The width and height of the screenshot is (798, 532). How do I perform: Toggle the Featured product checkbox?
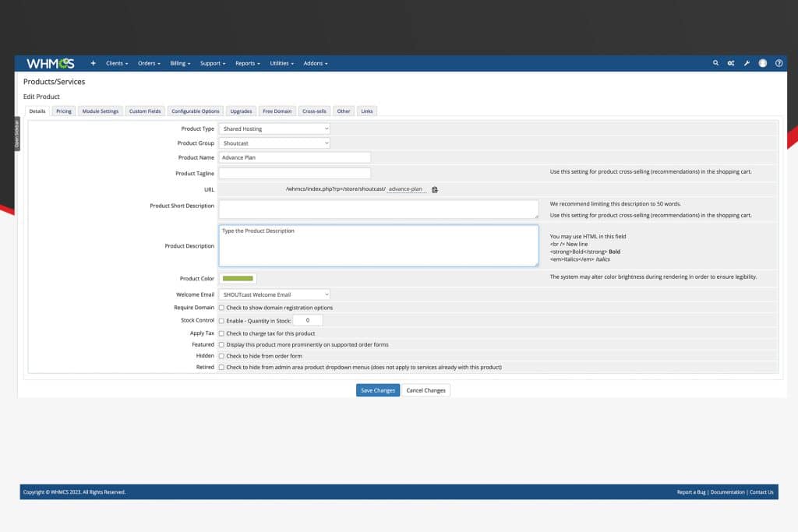(x=221, y=345)
